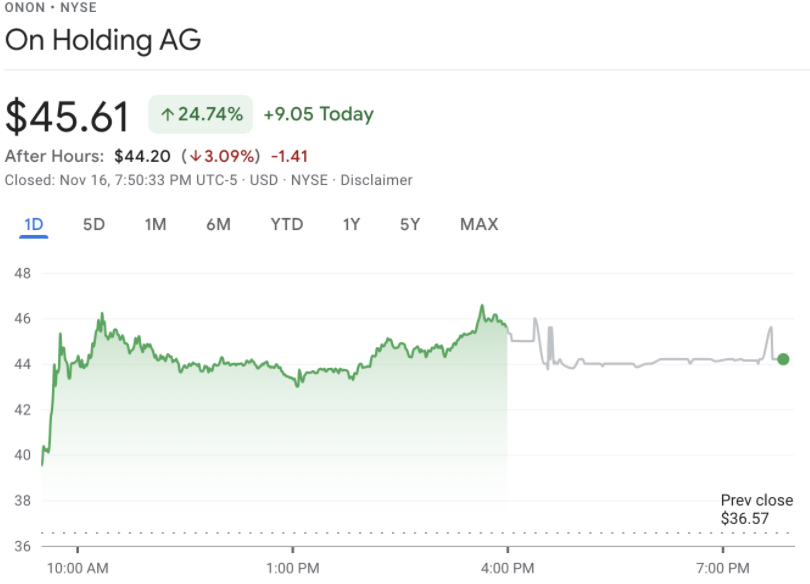This screenshot has height=584, width=810.
Task: Show the 6M chart range
Action: (218, 225)
